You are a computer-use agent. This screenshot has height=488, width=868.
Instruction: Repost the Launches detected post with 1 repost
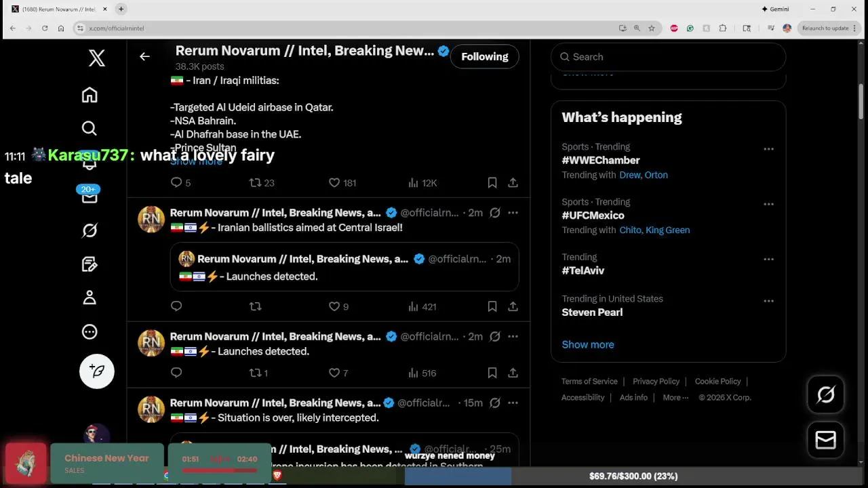pyautogui.click(x=258, y=373)
